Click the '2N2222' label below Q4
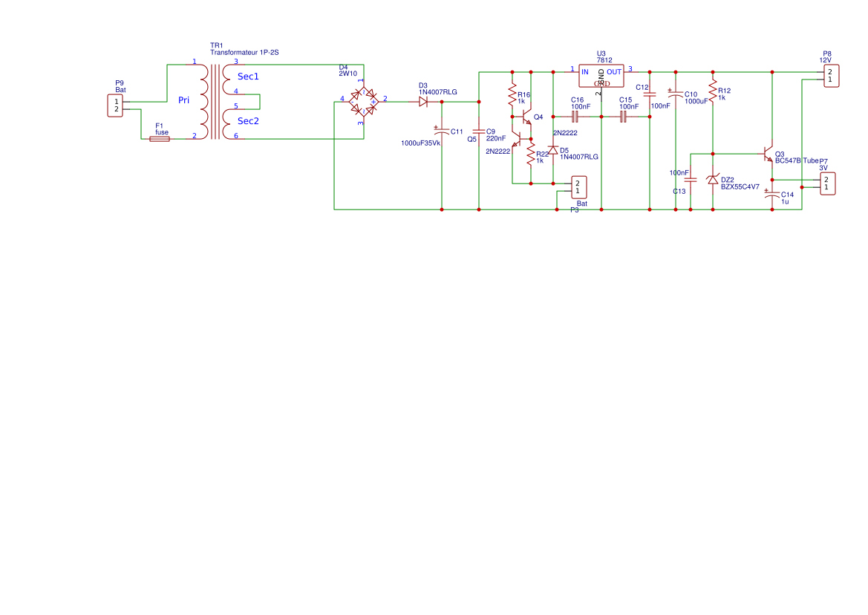Screen dimensions: 868x615 click(x=565, y=133)
